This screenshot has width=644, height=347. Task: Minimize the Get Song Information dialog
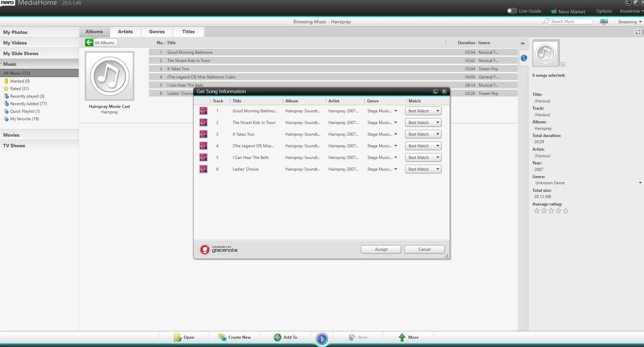(x=436, y=91)
